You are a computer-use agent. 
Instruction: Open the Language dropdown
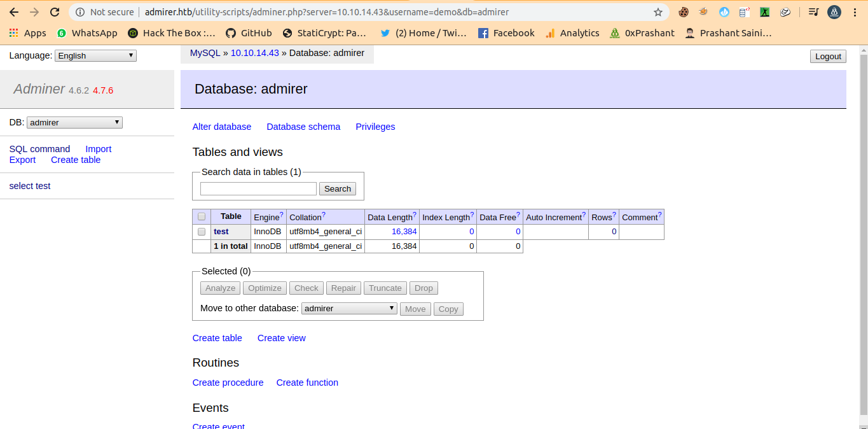click(x=95, y=56)
